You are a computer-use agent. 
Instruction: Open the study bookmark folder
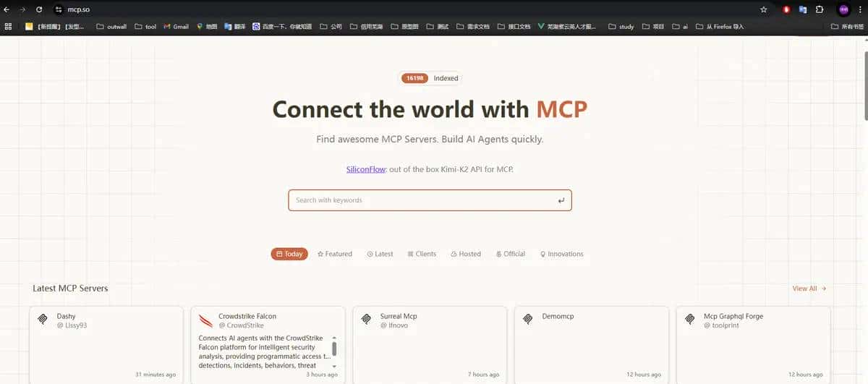[621, 27]
